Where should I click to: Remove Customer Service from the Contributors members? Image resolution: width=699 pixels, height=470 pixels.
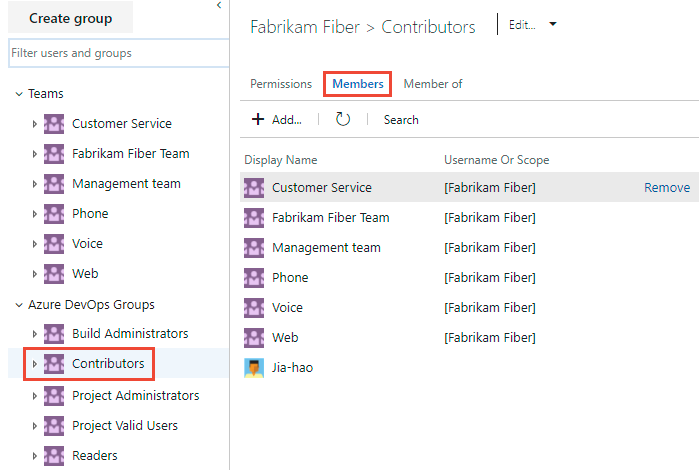pos(666,187)
